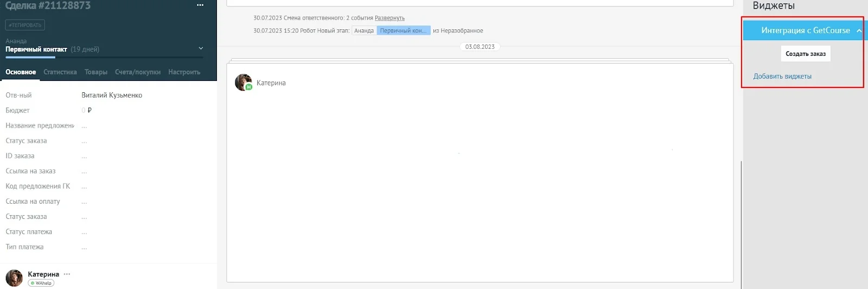Open the Товары tab
The height and width of the screenshot is (289, 868).
pos(96,72)
